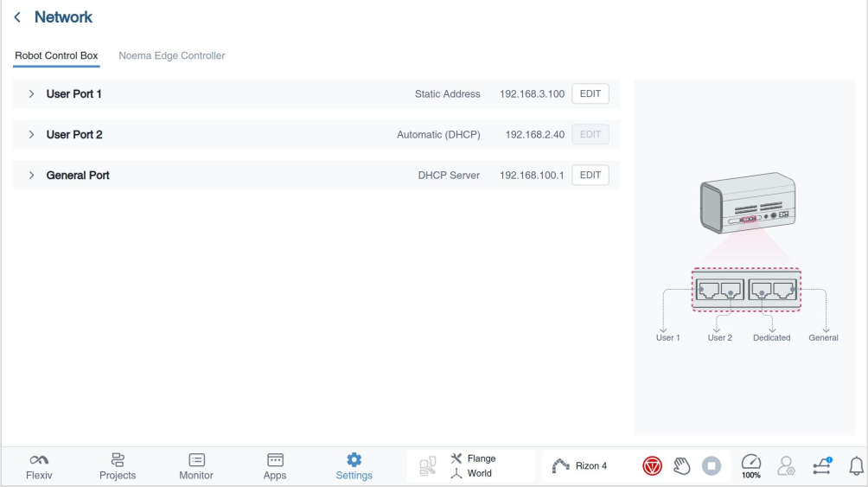Expand the General Port row

[31, 175]
